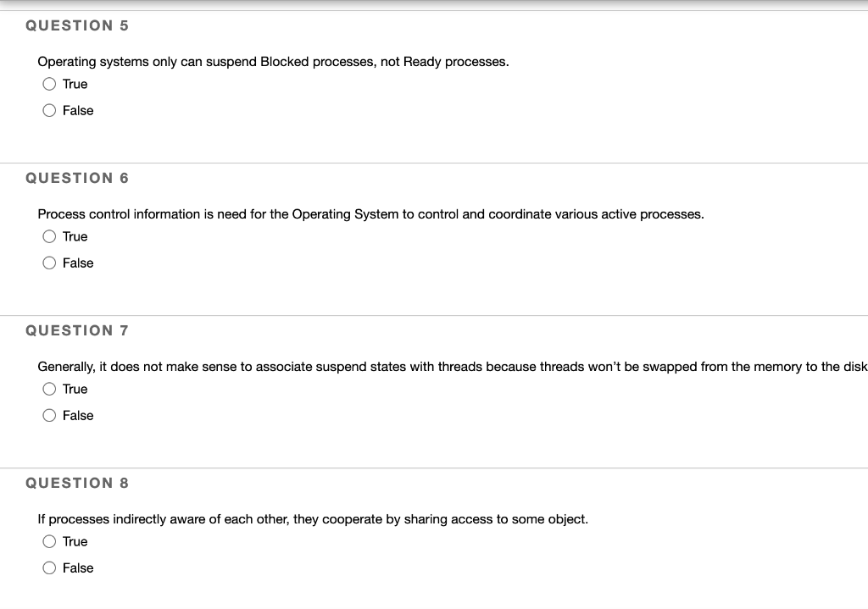
Task: Click the QUESTION 6 heading
Action: click(x=77, y=178)
